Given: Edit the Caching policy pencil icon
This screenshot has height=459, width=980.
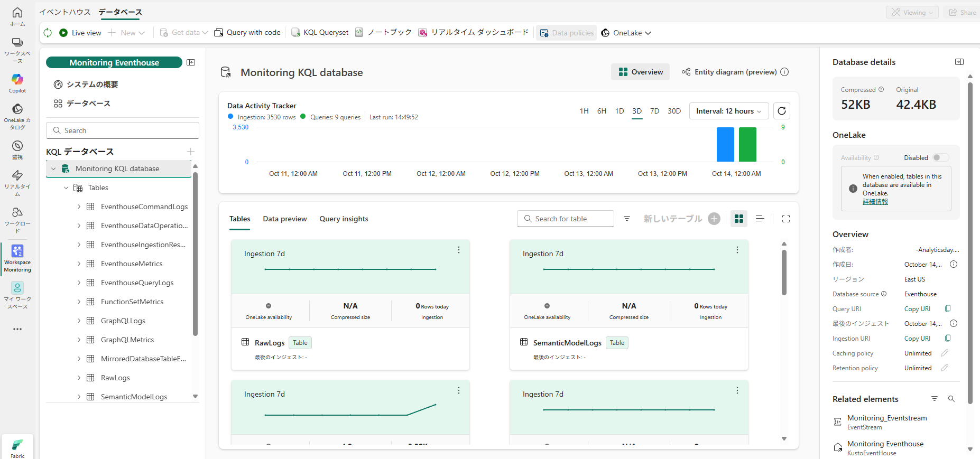Looking at the screenshot, I should [x=945, y=353].
